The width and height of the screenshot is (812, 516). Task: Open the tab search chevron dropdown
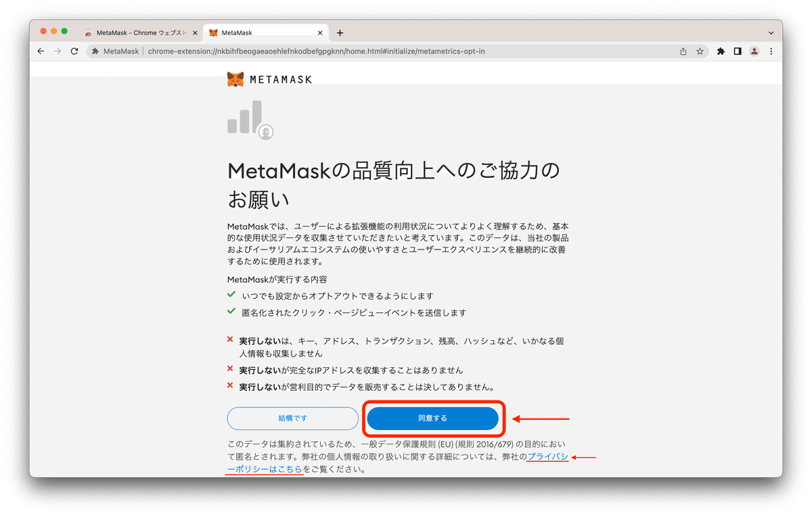(770, 32)
